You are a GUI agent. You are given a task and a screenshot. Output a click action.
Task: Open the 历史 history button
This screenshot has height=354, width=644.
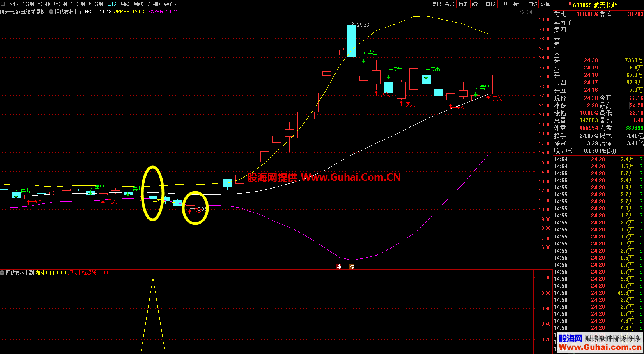click(x=464, y=4)
